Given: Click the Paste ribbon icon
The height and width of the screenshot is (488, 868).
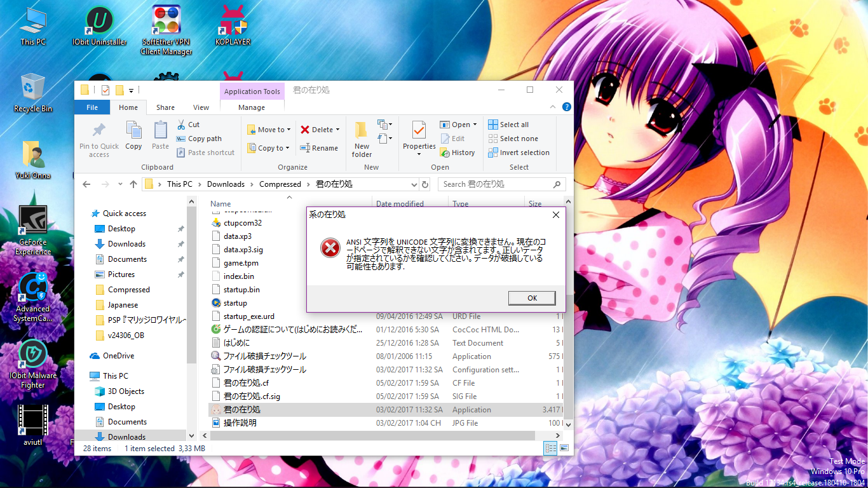Looking at the screenshot, I should 161,136.
